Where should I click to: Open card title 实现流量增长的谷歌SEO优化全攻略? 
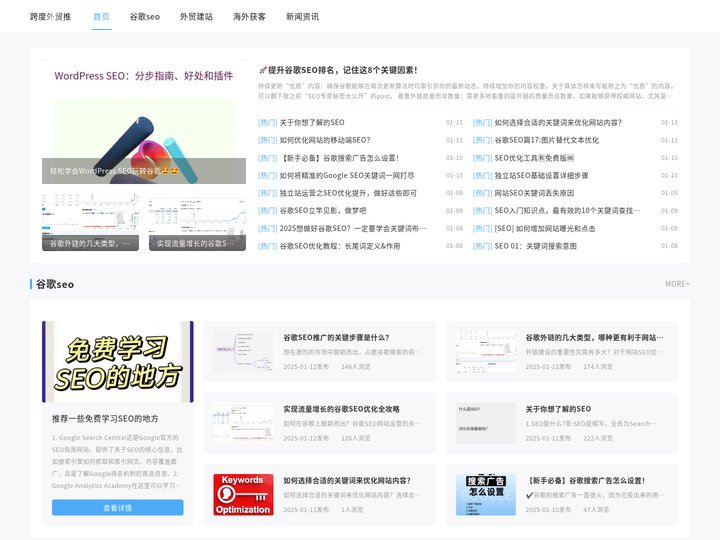[341, 409]
